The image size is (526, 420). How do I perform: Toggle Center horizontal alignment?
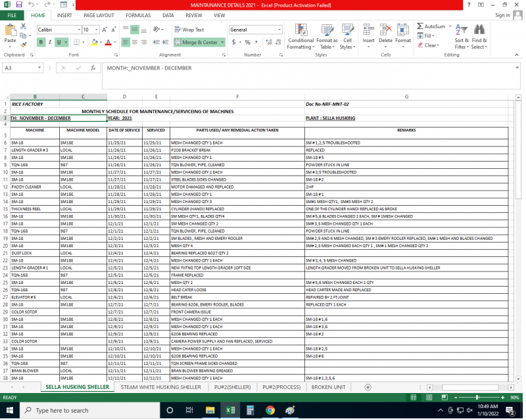coord(135,42)
